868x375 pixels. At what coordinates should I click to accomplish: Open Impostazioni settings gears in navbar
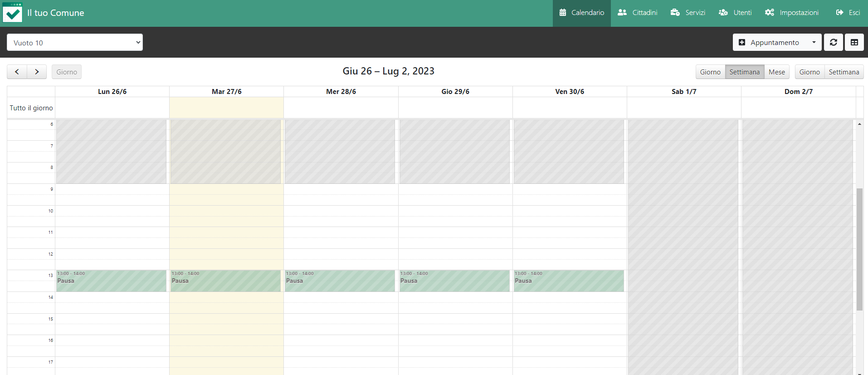(x=792, y=13)
